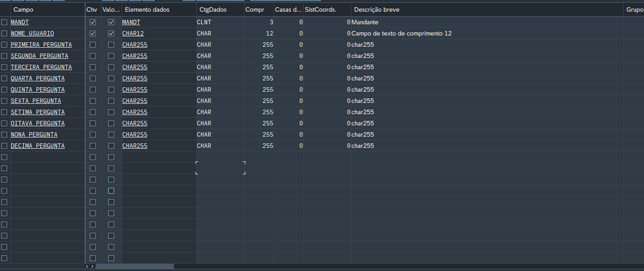The image size is (644, 271).
Task: Click the Descrição breve column header
Action: click(x=377, y=9)
